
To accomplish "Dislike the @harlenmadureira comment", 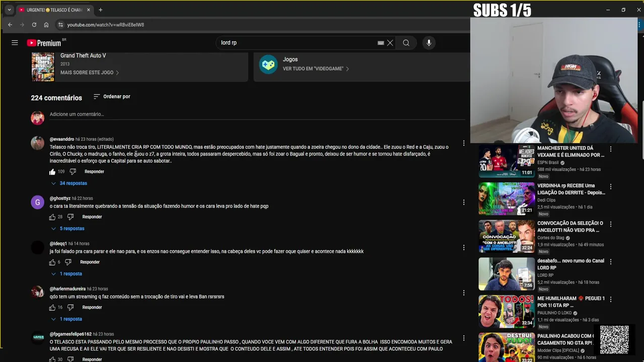I will pyautogui.click(x=70, y=307).
